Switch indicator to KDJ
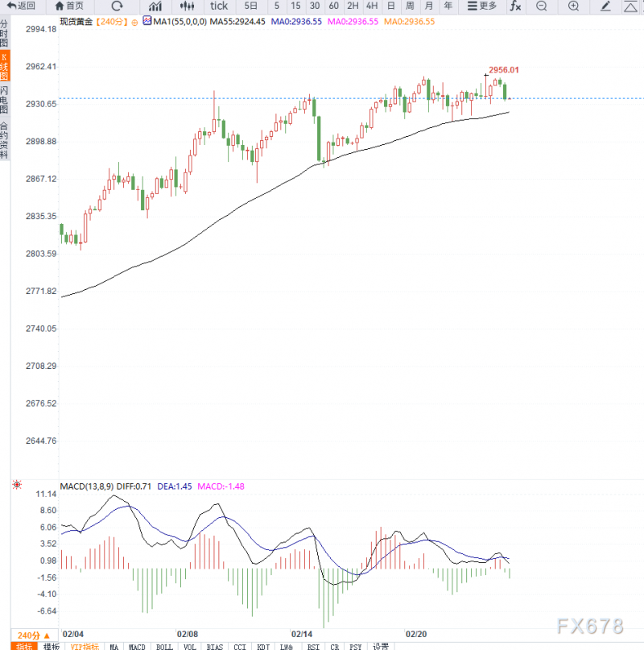644x650 pixels. (263, 646)
